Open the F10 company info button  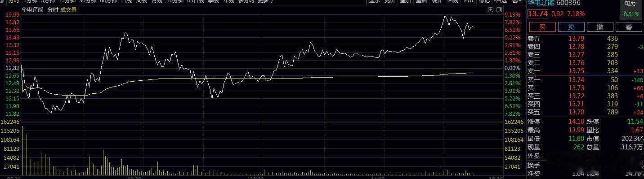point(468,1)
